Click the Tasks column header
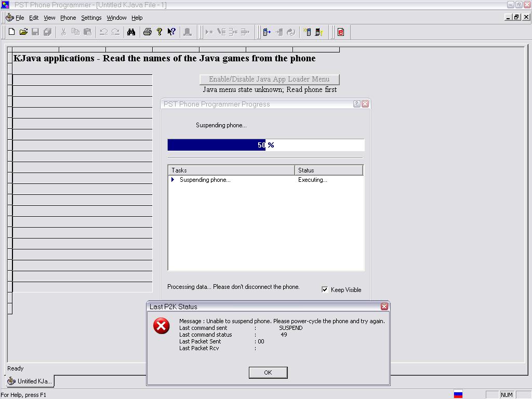This screenshot has width=532, height=399. [x=231, y=170]
